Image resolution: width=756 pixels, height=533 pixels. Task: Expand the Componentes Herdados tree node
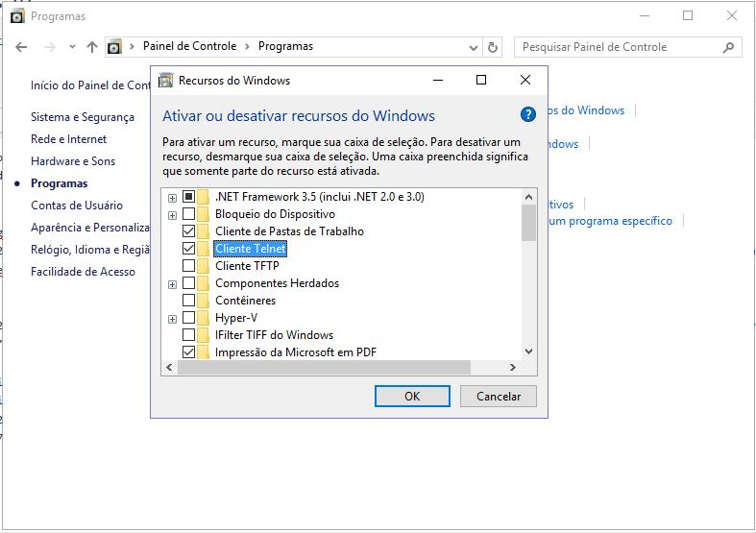172,283
